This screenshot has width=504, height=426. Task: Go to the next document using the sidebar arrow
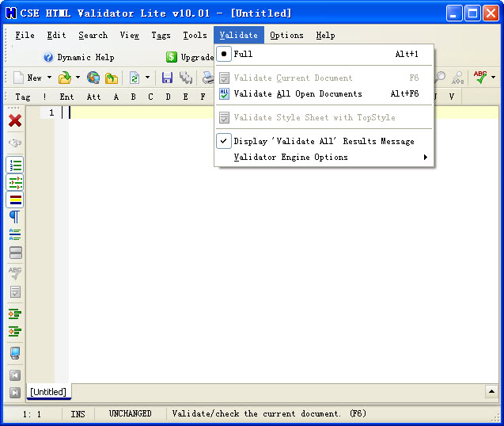point(15,393)
